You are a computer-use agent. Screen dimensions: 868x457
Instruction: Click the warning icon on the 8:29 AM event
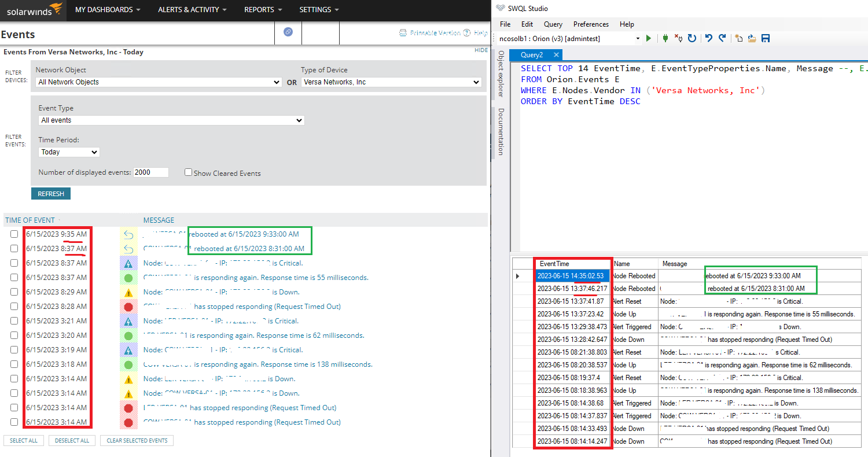tap(128, 292)
